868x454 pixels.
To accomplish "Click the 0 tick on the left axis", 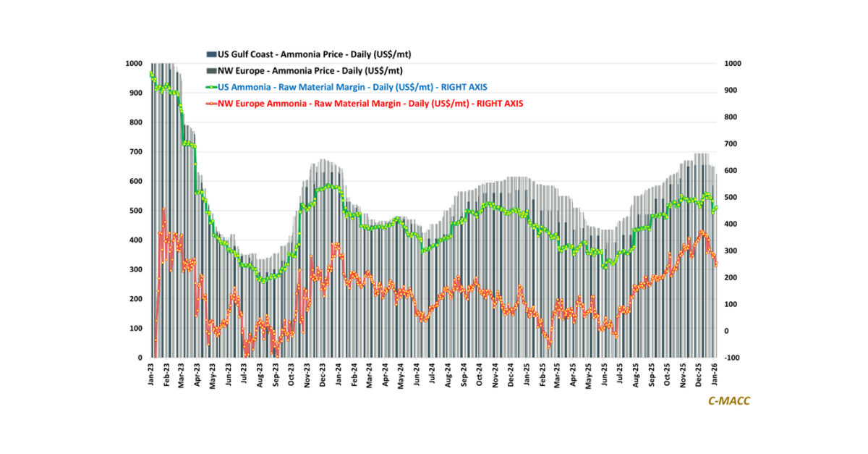I will (140, 358).
